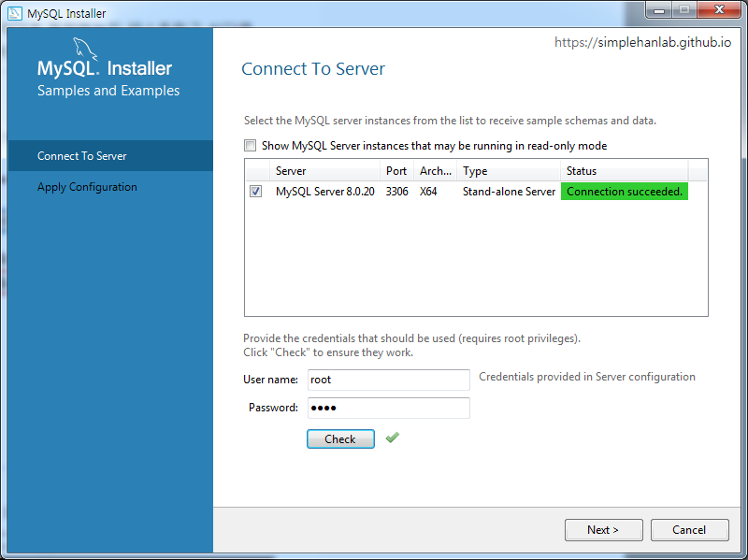Sort by the Port column header

396,171
